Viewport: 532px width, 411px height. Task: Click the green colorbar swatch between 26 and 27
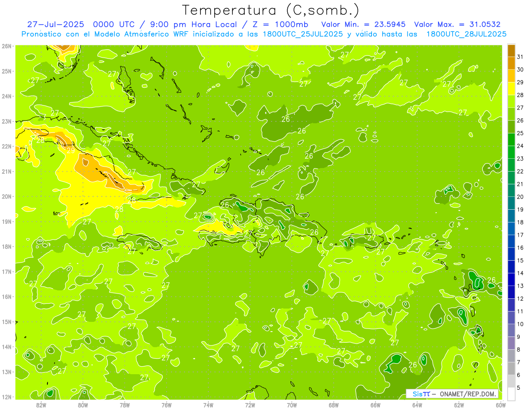tap(511, 114)
